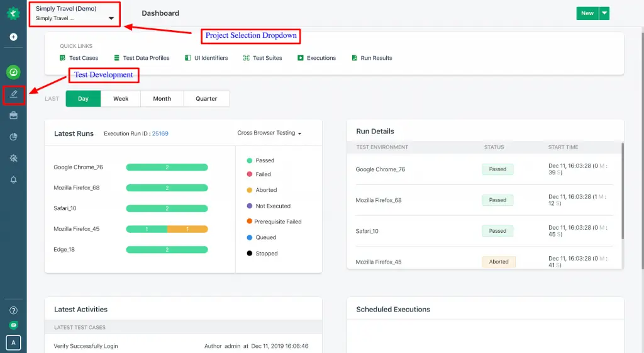The image size is (644, 353).
Task: Click the Testsigma logo icon
Action: click(x=13, y=13)
